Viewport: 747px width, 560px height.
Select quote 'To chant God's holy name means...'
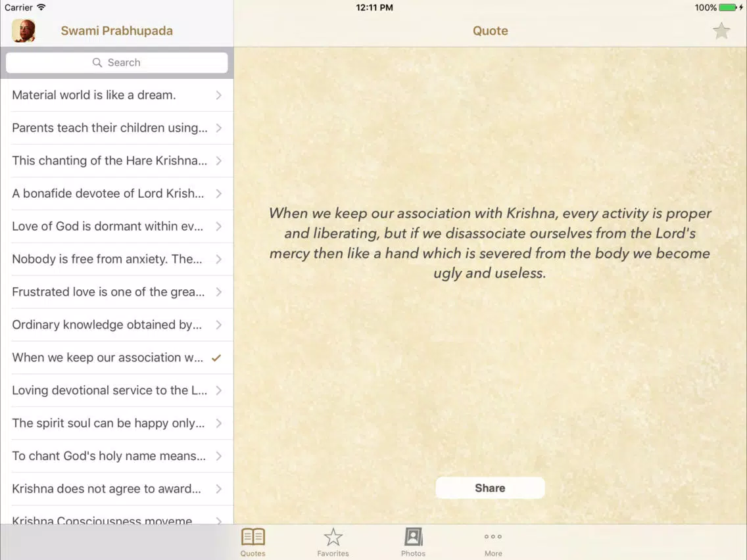click(117, 456)
